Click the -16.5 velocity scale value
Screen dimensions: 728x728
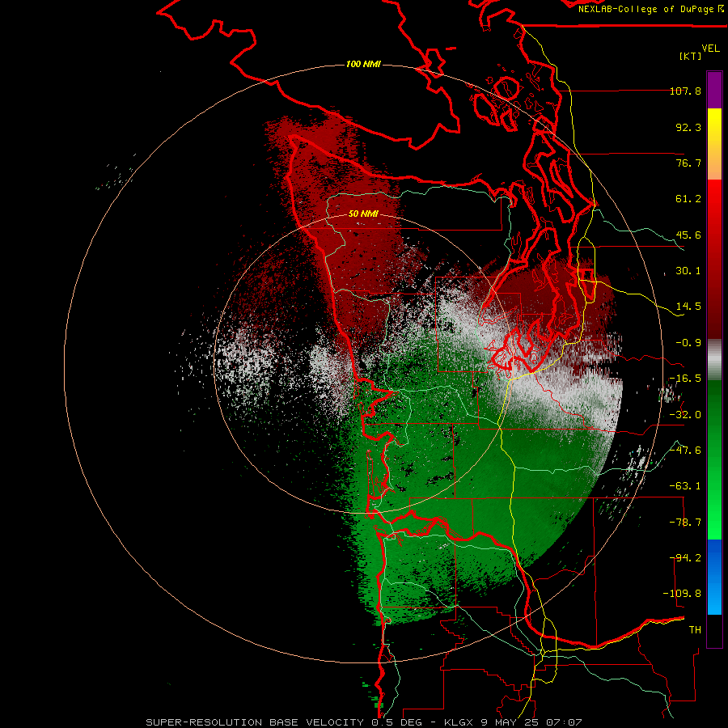685,379
